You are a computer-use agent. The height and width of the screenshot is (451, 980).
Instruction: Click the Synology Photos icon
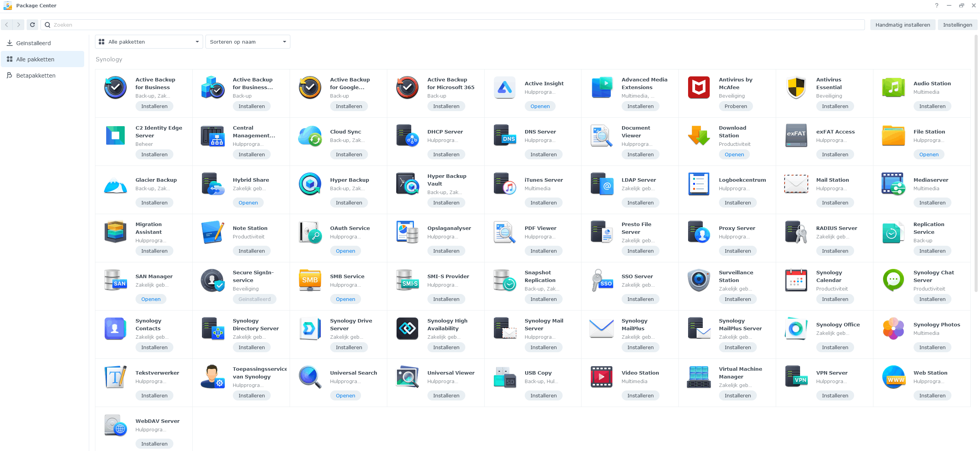[x=893, y=329]
